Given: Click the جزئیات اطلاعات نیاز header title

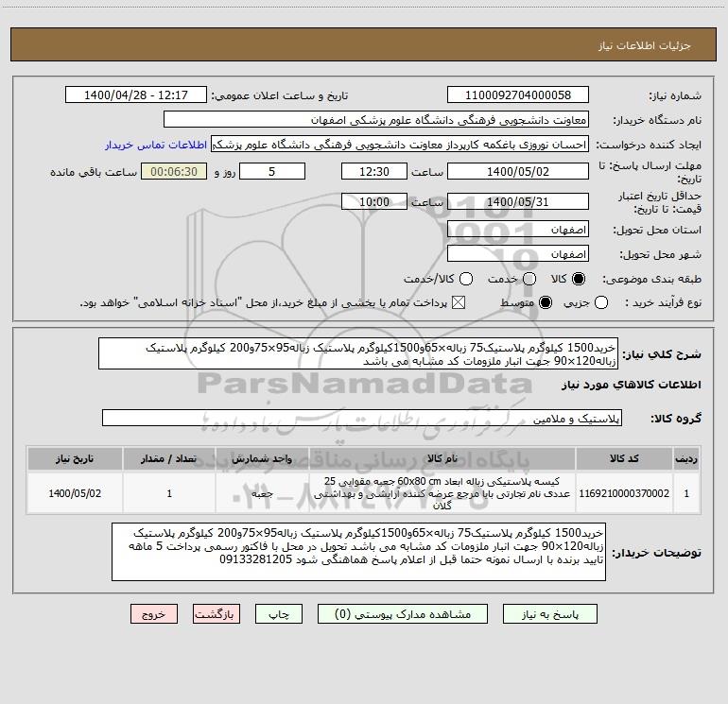Looking at the screenshot, I should (645, 45).
